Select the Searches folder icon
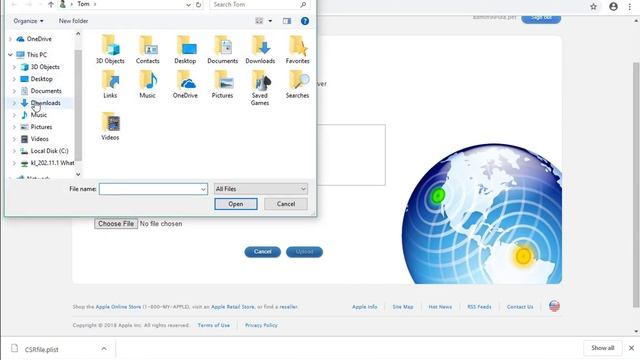 click(x=298, y=84)
